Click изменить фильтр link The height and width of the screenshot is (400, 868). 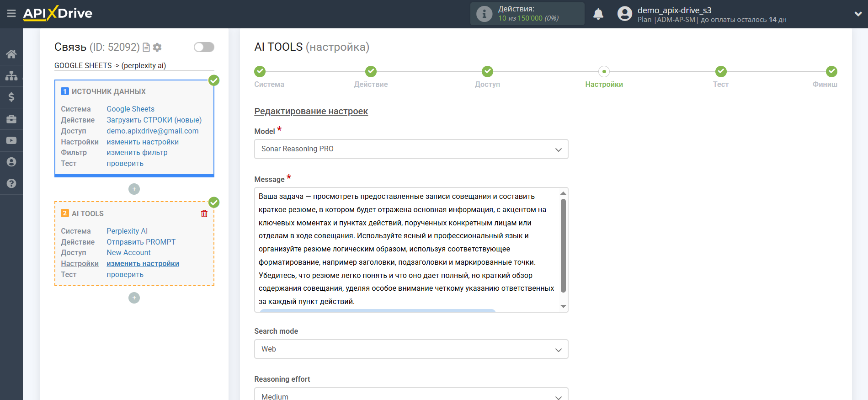(x=137, y=153)
